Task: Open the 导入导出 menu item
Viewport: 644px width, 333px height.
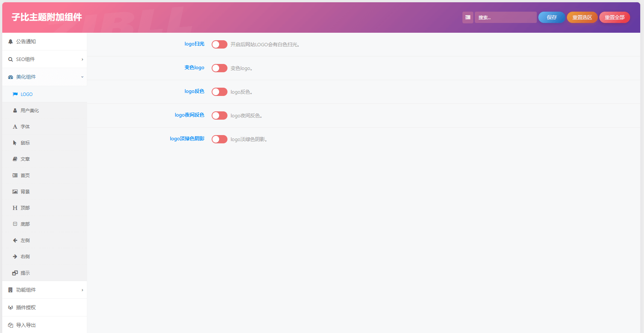Action: (x=44, y=325)
